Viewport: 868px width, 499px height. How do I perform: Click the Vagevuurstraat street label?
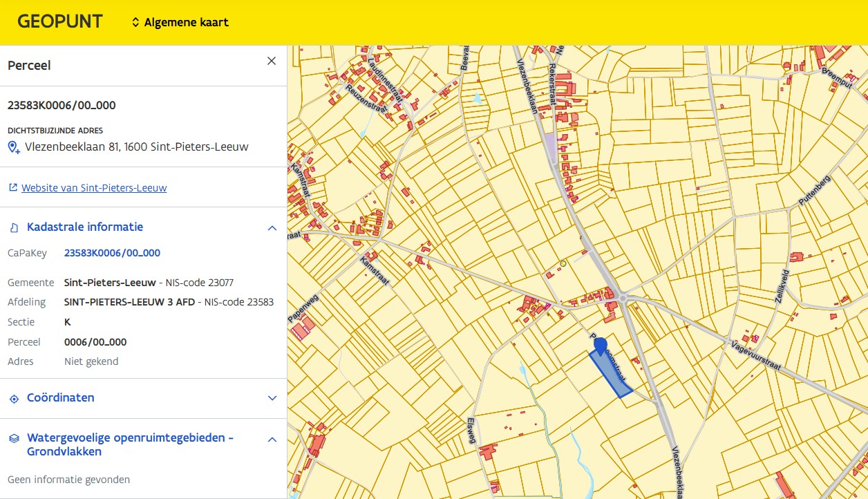pyautogui.click(x=755, y=355)
